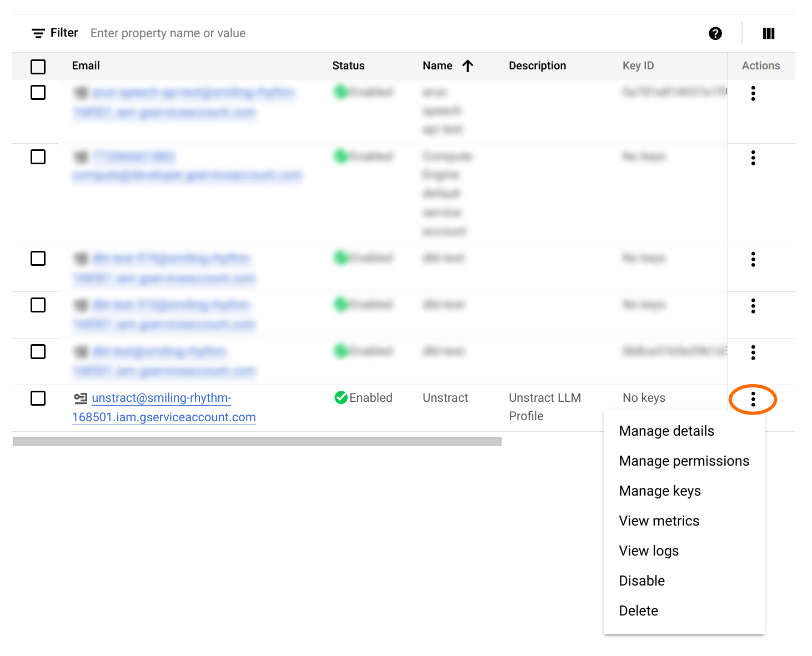This screenshot has height=656, width=812.
Task: Click the Actions column header
Action: click(761, 65)
